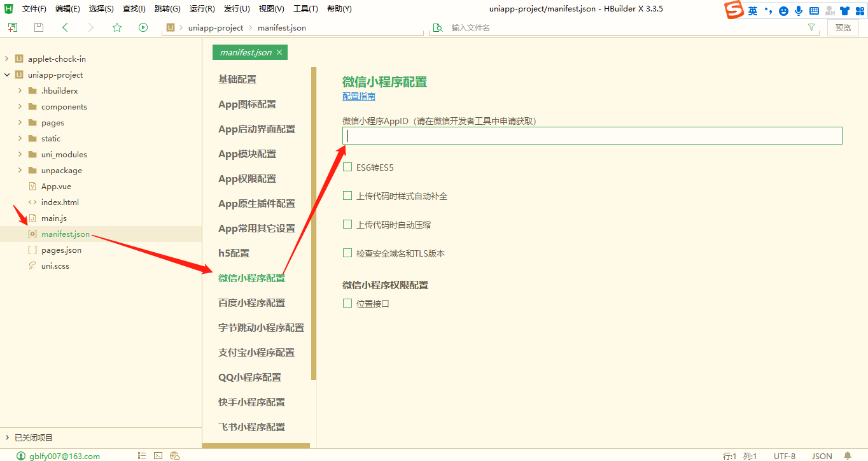Switch Sogou language via 英 icon

coord(753,11)
